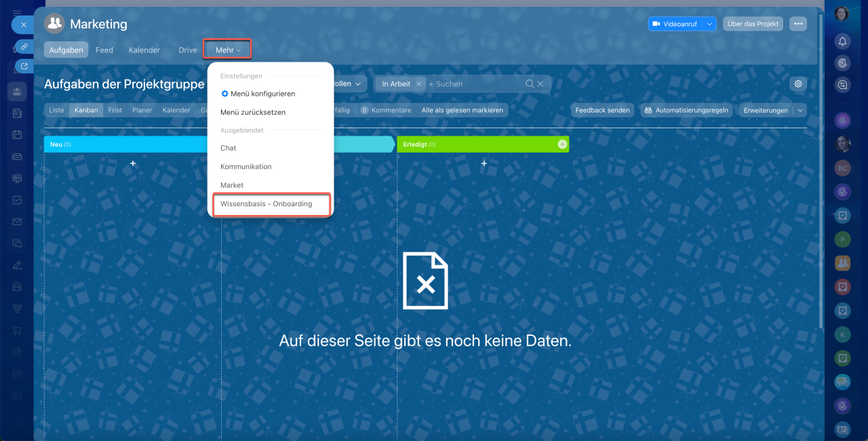The width and height of the screenshot is (868, 441).
Task: Click the magnifier search icon
Action: pos(530,84)
